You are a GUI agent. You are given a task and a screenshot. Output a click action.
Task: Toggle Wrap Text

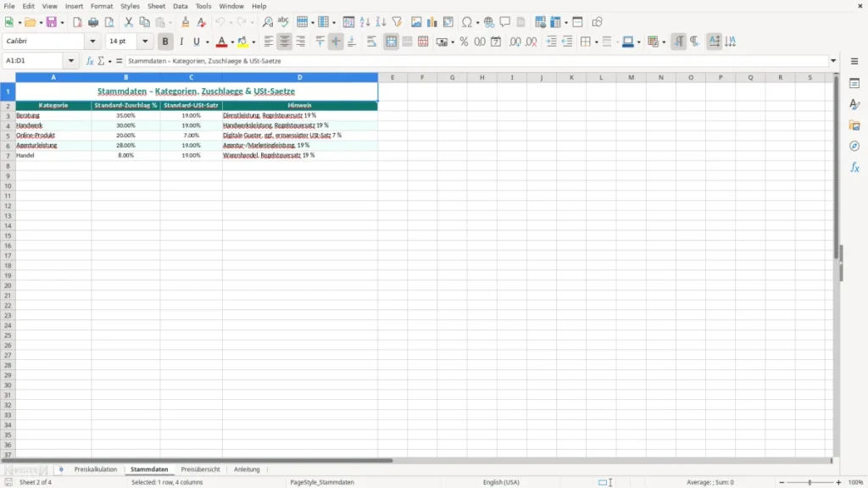click(x=371, y=42)
